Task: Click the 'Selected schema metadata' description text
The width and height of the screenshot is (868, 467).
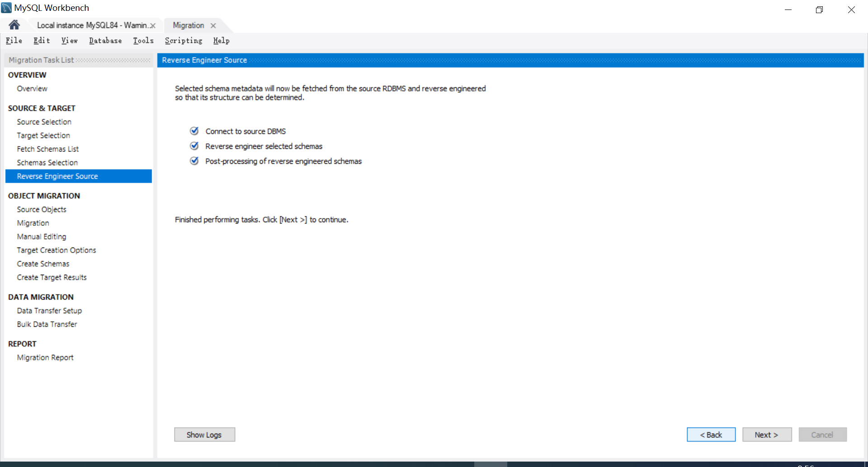Action: click(330, 93)
